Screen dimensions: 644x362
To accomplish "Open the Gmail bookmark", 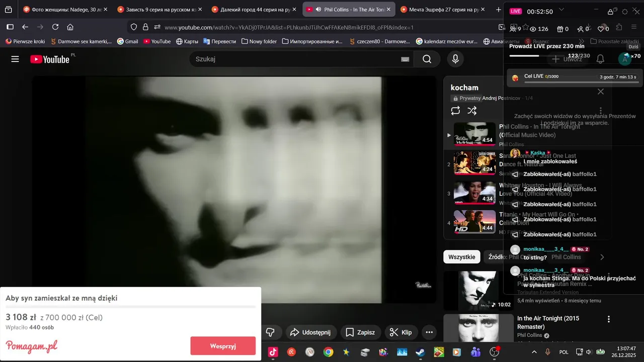I will 127,41.
